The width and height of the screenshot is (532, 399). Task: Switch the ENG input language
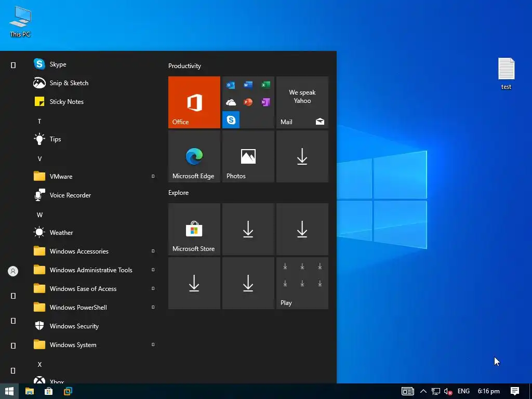[x=463, y=391]
